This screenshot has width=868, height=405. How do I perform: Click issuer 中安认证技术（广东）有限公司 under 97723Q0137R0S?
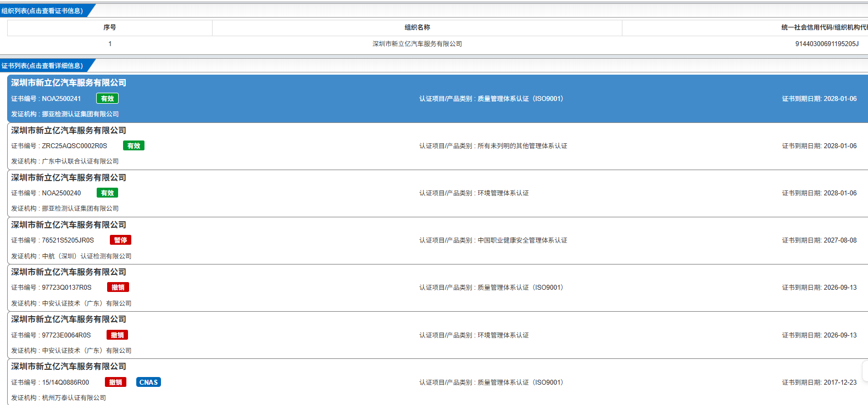[x=87, y=303]
